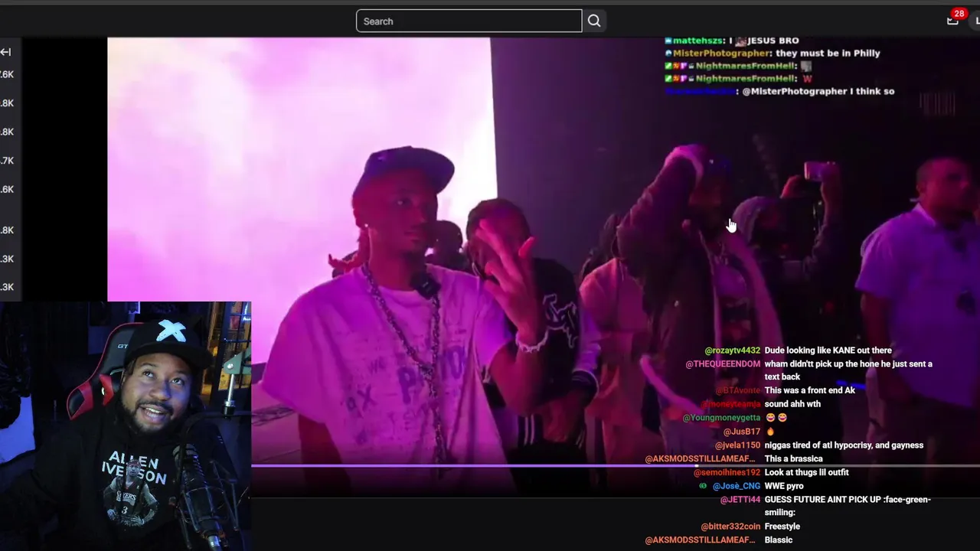Viewport: 980px width, 551px height.
Task: Click message 'they must be in Philly'
Action: tap(828, 54)
